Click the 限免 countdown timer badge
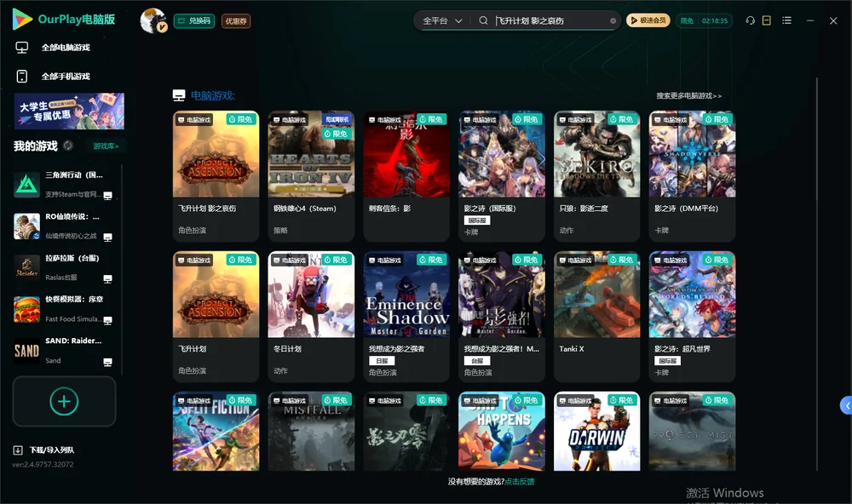 click(704, 20)
